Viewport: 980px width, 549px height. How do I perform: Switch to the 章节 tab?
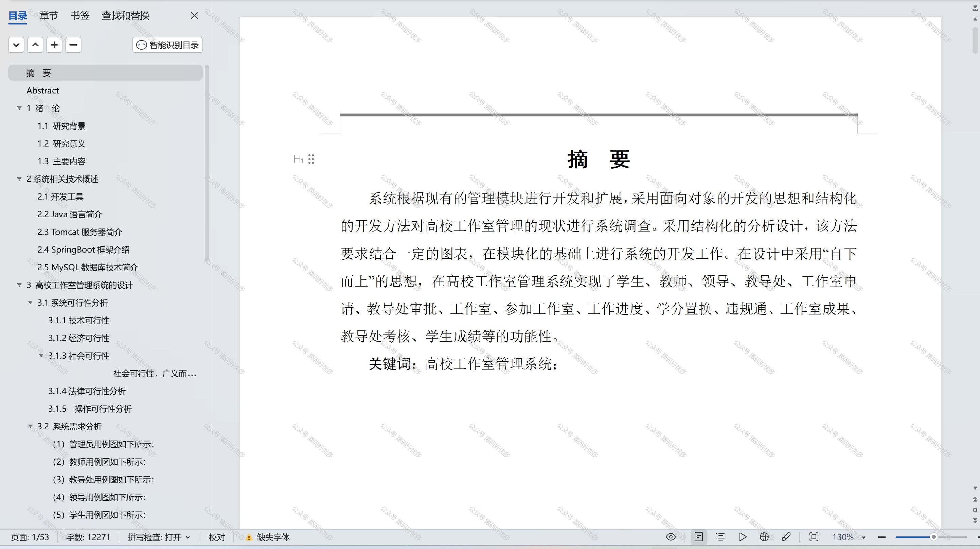(x=49, y=16)
